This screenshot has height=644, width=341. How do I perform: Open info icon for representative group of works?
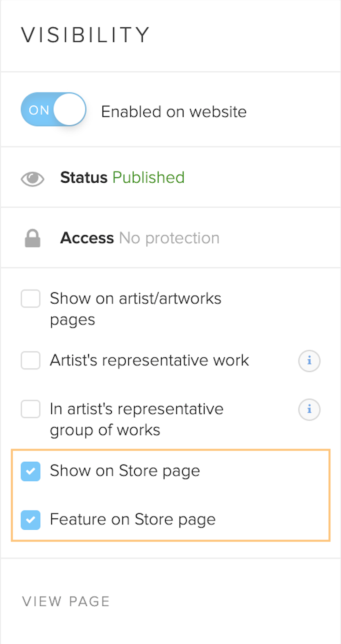pos(309,409)
